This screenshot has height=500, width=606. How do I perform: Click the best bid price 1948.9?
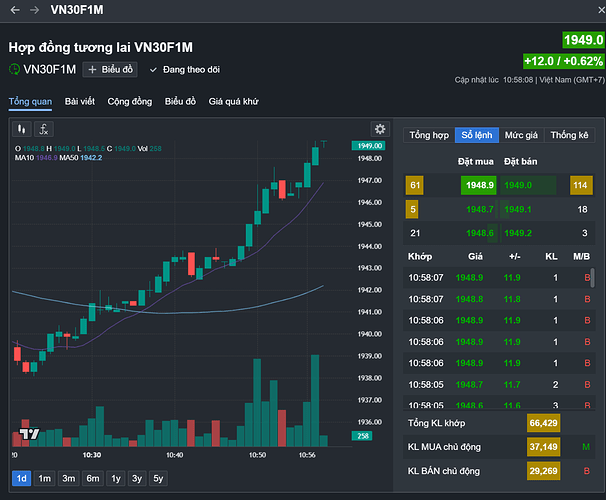(x=480, y=185)
